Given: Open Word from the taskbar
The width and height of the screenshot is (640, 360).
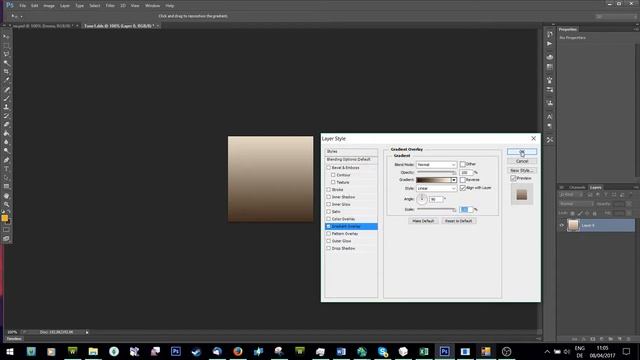Looking at the screenshot, I should (341, 351).
